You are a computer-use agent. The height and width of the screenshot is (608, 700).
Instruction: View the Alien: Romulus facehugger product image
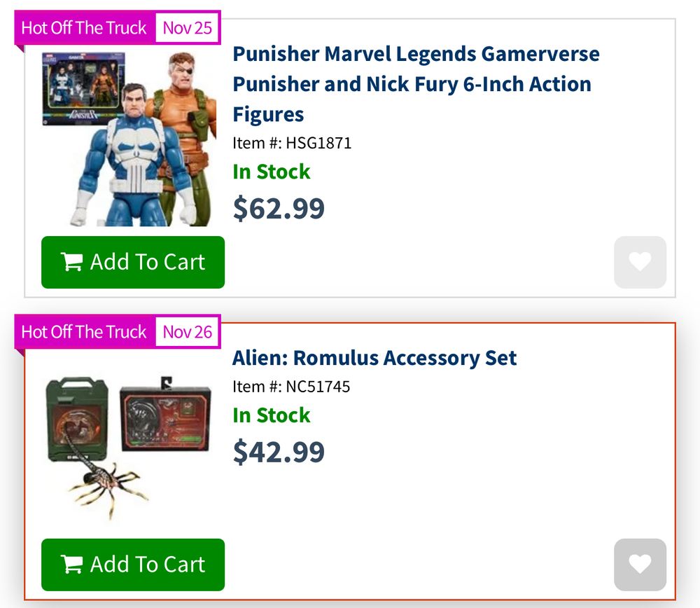click(129, 445)
